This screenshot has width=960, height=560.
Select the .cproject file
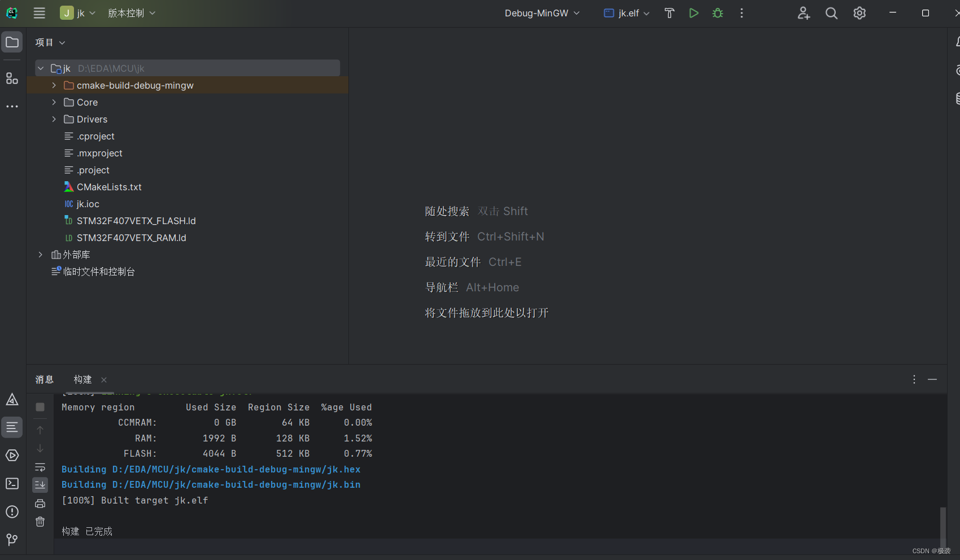click(89, 136)
